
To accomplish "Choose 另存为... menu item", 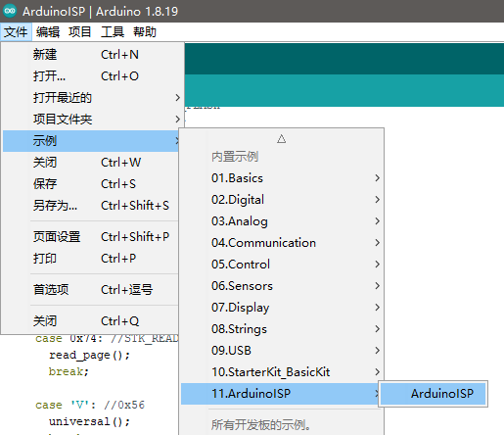I will (x=91, y=206).
